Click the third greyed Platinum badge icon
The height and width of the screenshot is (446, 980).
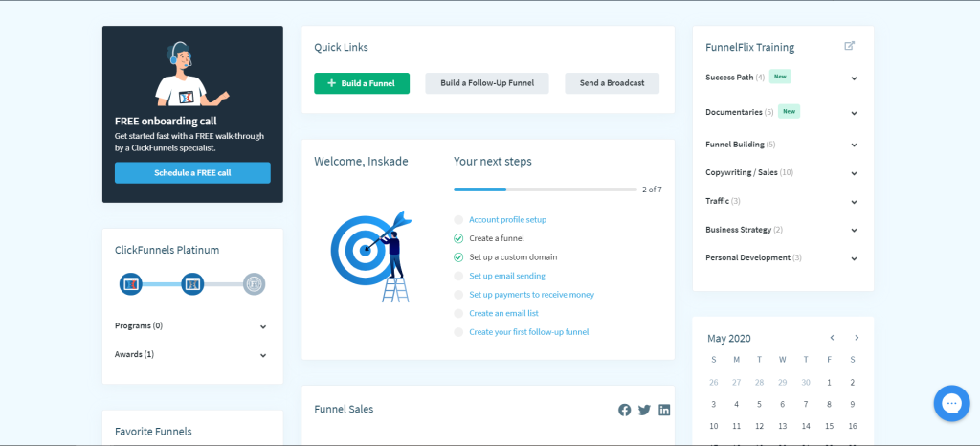tap(254, 284)
